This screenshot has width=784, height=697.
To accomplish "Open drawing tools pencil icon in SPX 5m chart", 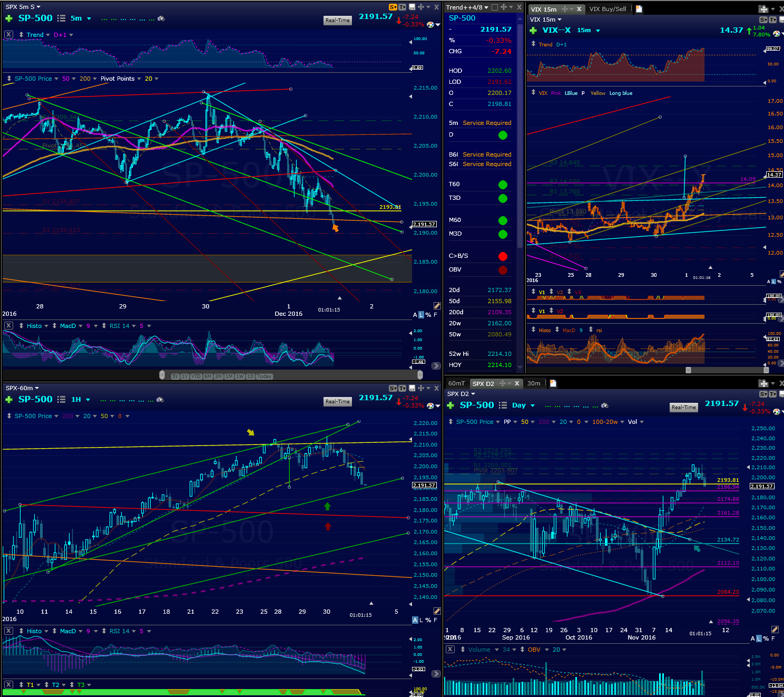I will 437,306.
